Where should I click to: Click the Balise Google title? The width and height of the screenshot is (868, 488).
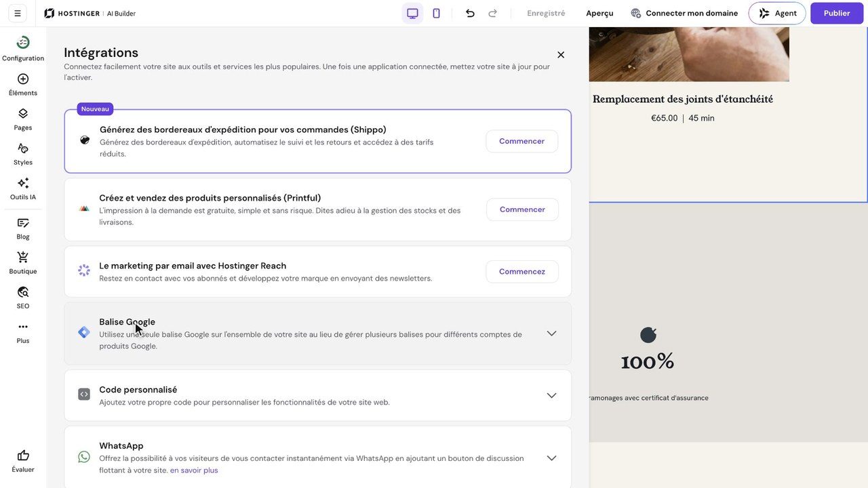(x=127, y=322)
